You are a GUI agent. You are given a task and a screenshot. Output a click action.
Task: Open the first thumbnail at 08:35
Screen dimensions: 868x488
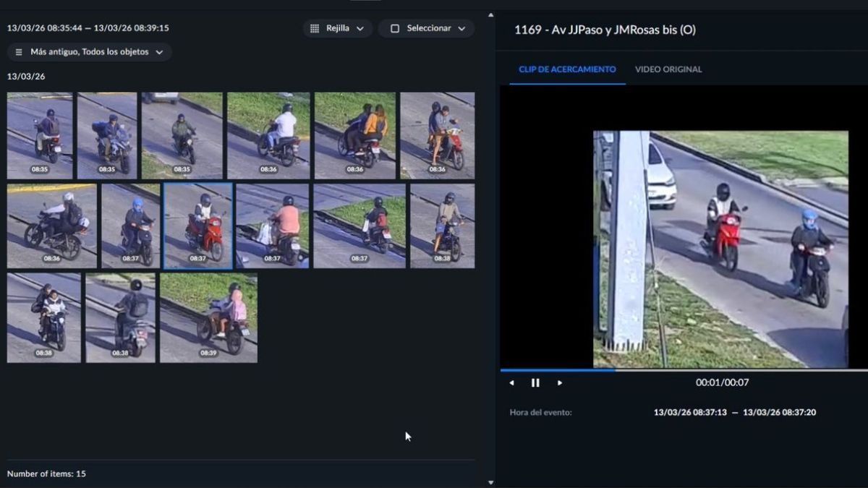click(x=40, y=135)
